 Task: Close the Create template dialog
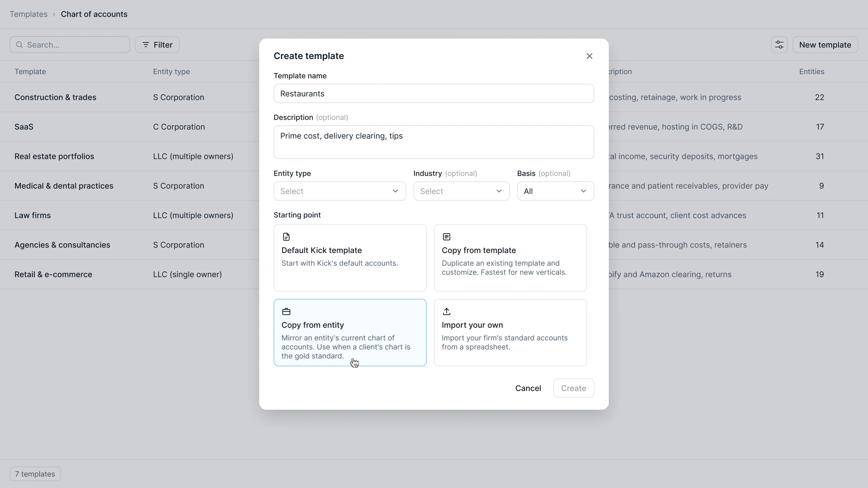(x=589, y=56)
